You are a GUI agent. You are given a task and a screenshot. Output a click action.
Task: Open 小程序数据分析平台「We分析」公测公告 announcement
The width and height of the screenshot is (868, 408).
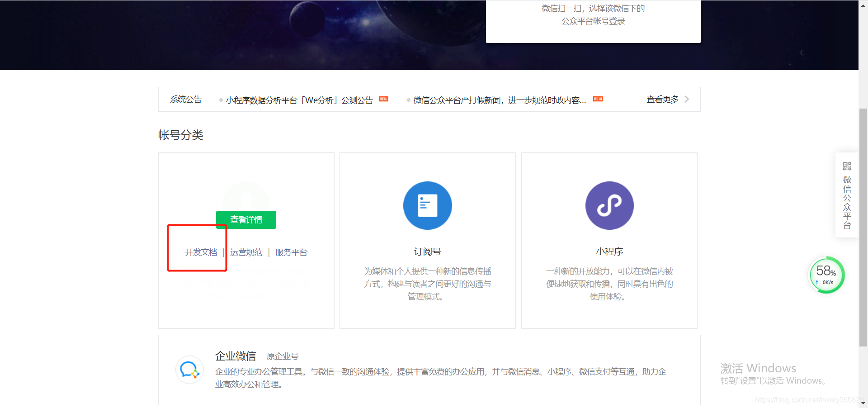pos(299,100)
